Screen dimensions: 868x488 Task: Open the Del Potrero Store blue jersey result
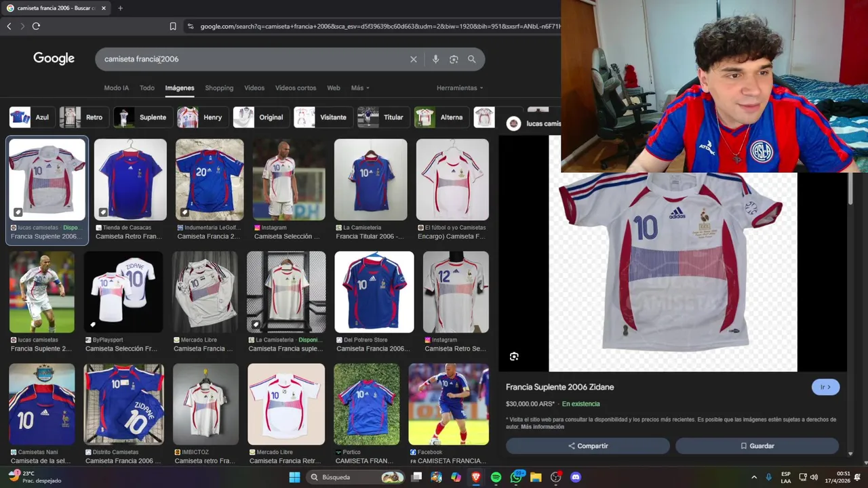coord(374,292)
